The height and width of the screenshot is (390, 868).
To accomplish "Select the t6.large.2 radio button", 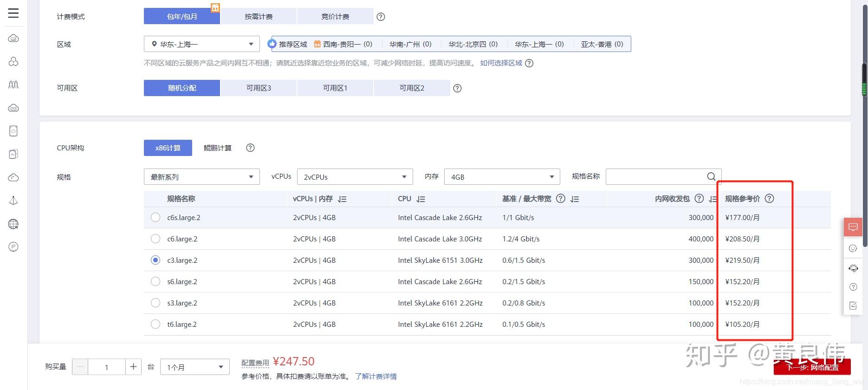I will pyautogui.click(x=155, y=324).
